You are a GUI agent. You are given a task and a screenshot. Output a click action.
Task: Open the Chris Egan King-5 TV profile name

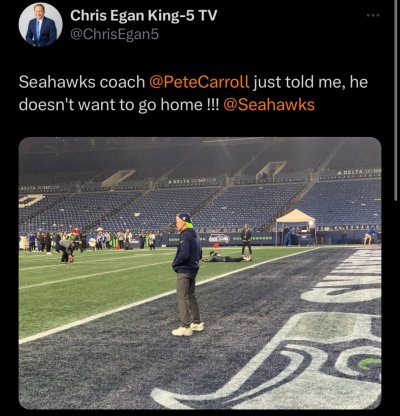(x=144, y=15)
